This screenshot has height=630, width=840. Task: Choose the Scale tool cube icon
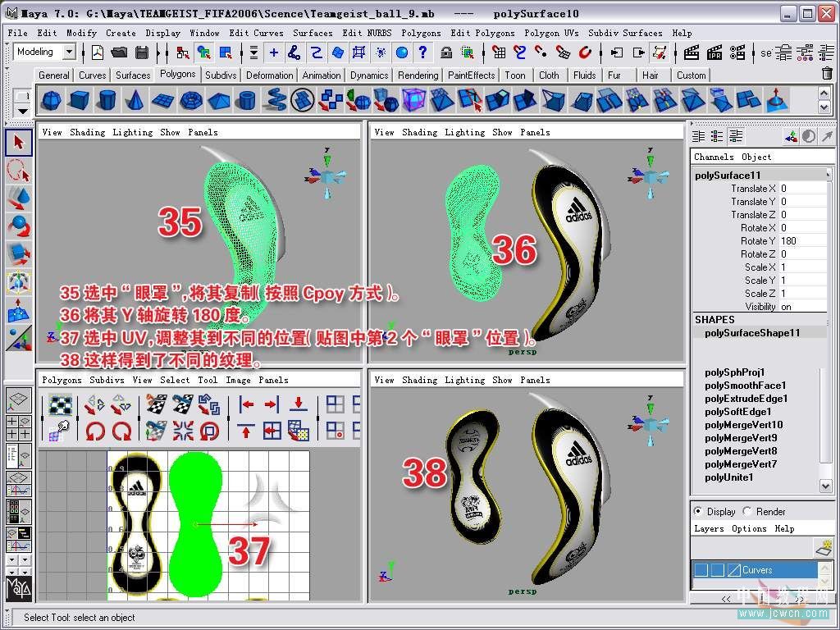(19, 253)
